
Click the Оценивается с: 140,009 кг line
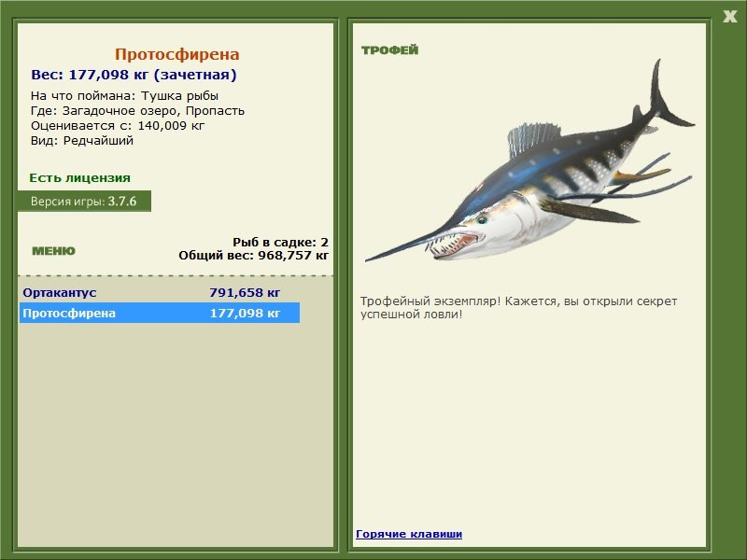click(118, 126)
